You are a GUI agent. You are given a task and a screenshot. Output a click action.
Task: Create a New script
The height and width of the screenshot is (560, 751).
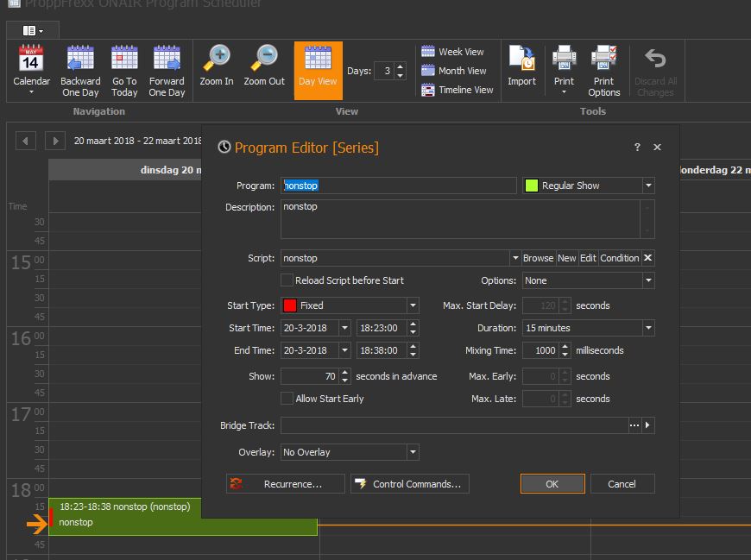(566, 258)
